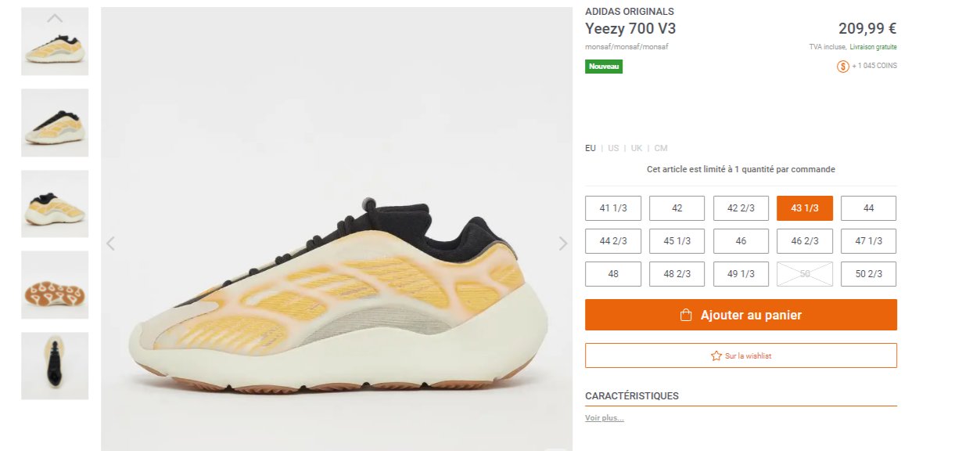
Task: View the top-down shoe thumbnail
Action: [x=55, y=366]
